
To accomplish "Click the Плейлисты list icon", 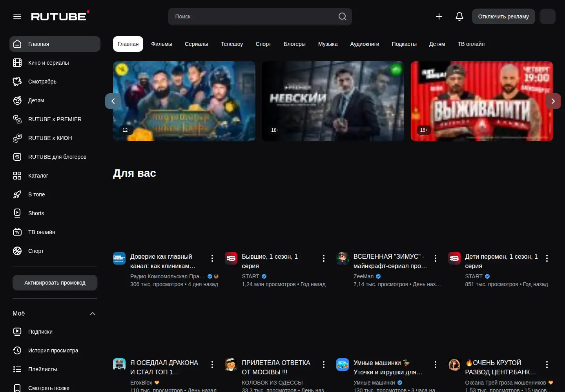I will (x=17, y=369).
